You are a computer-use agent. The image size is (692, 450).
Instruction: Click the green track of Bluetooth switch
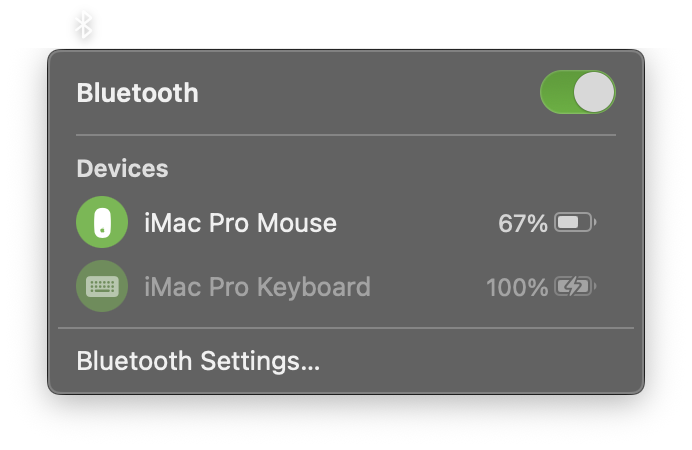click(556, 93)
